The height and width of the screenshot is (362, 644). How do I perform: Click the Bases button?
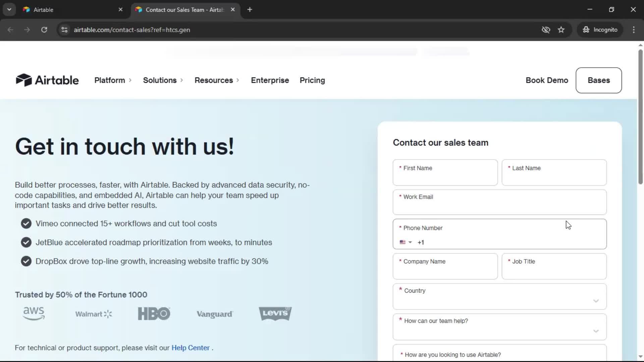[x=599, y=80]
